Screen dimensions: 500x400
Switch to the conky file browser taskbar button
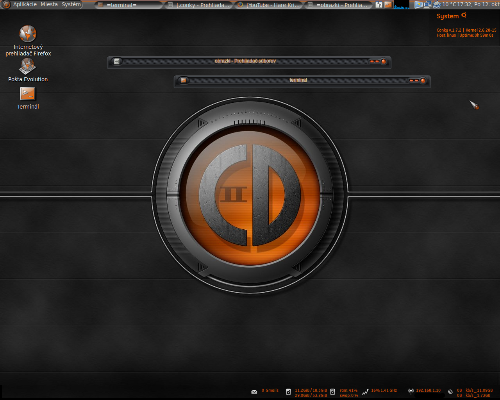[198, 5]
